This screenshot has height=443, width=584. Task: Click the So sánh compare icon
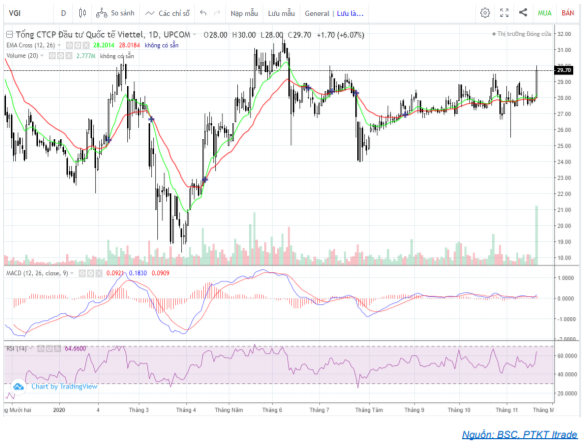click(x=101, y=13)
